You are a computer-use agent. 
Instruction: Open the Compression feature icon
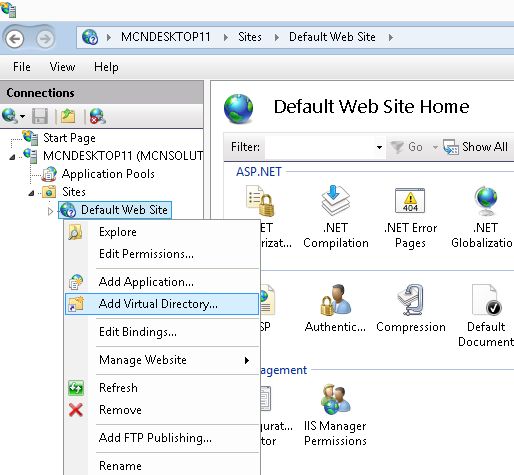(x=410, y=300)
